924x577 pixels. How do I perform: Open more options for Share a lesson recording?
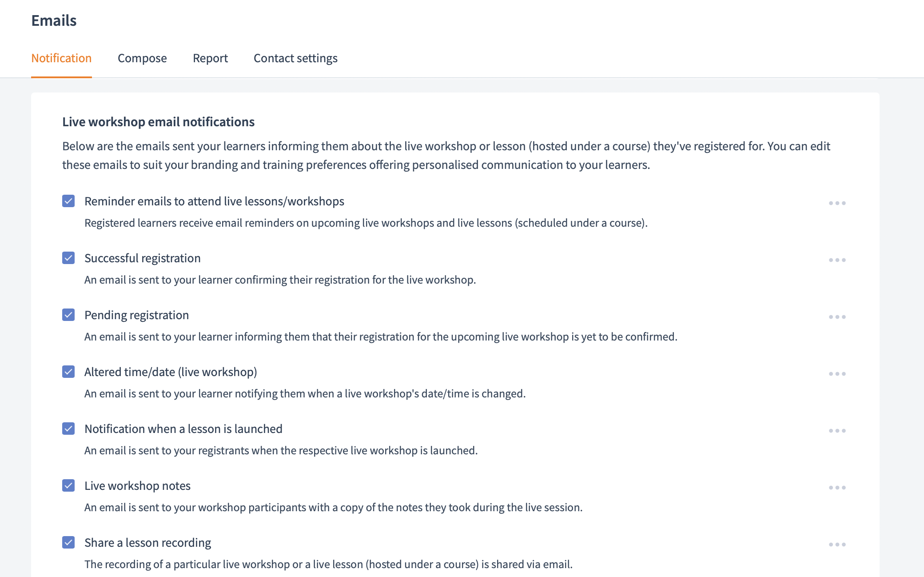tap(837, 545)
